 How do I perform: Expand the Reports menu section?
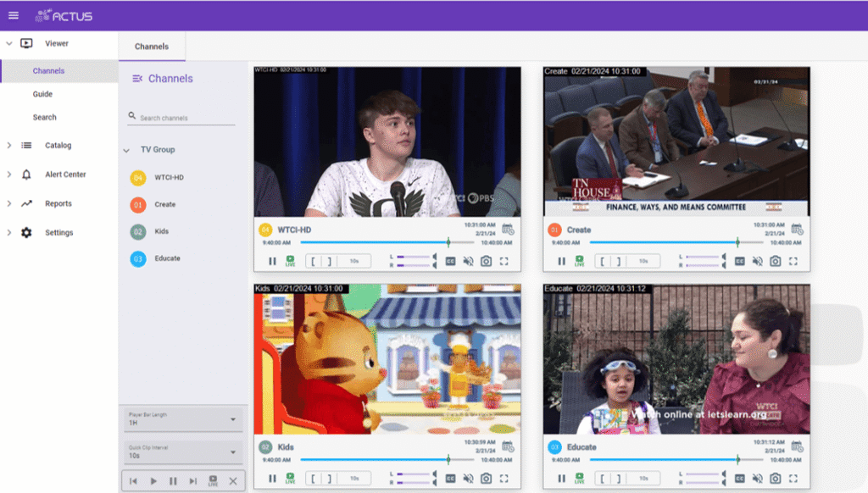point(8,203)
